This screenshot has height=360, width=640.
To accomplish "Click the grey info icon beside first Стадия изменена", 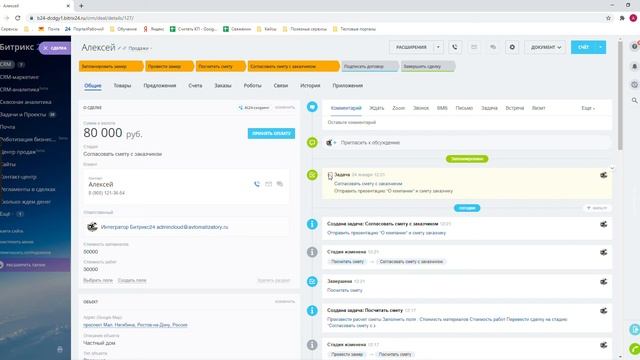I will tap(312, 252).
